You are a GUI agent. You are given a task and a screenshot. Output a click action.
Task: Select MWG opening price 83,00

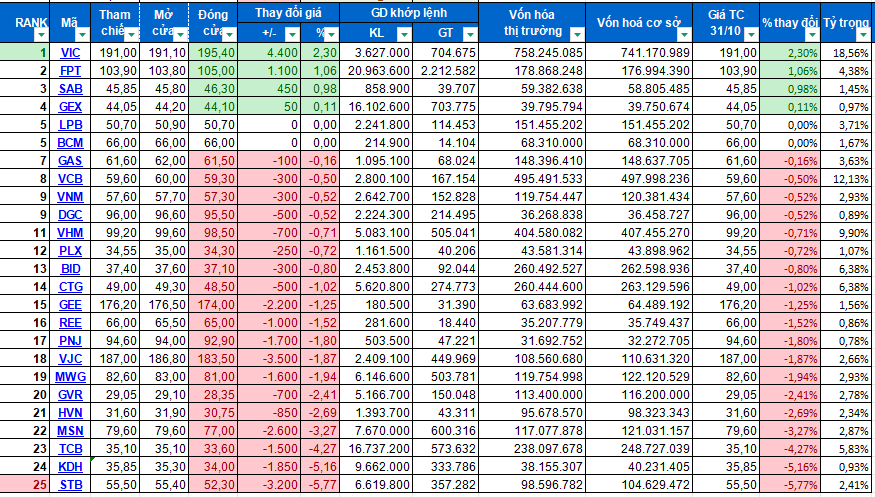coord(165,377)
